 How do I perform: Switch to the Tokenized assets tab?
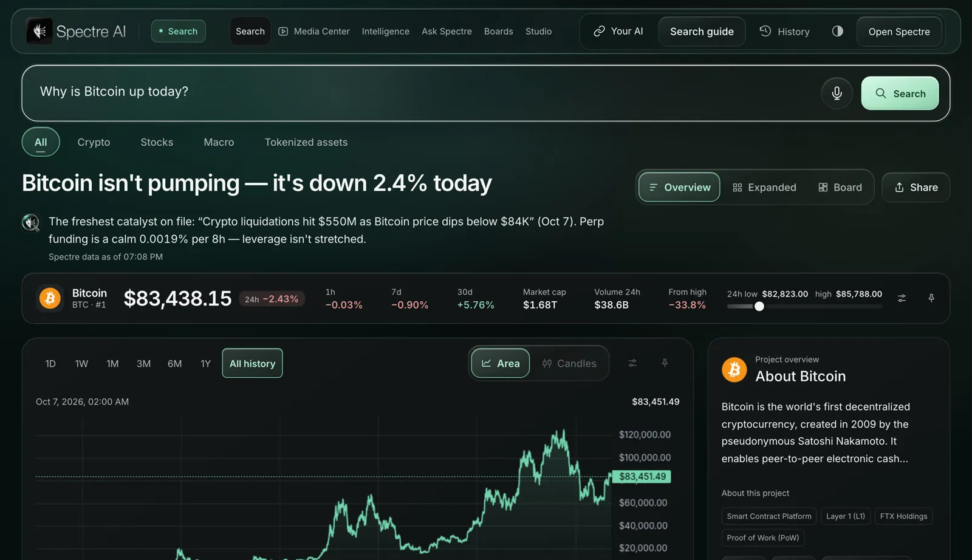point(306,142)
